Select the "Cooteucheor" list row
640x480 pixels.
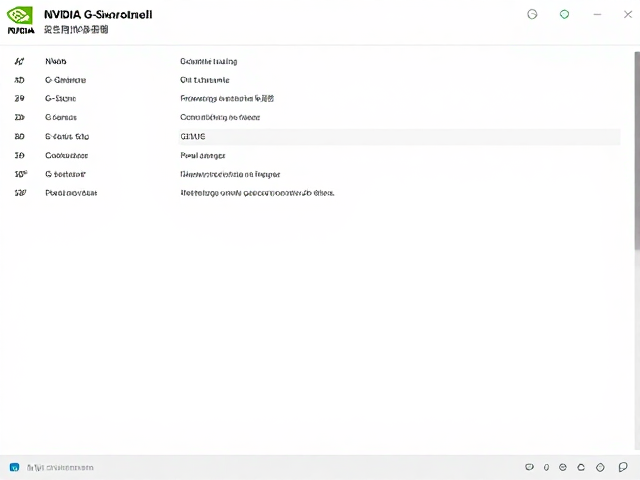(67, 156)
